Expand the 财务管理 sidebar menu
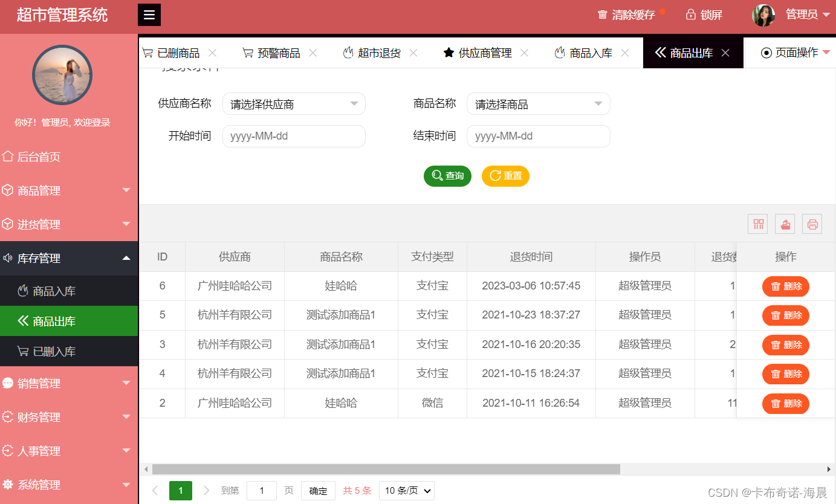This screenshot has height=504, width=836. 69,417
